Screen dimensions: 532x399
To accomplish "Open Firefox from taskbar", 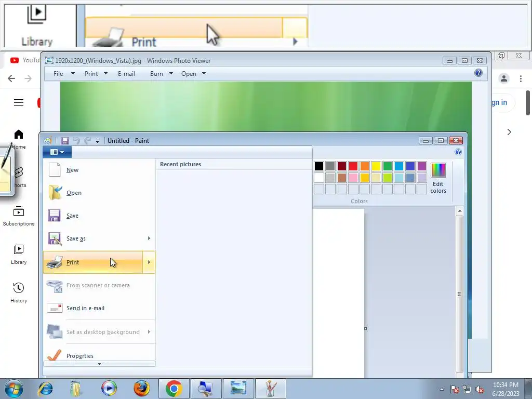I will 141,389.
